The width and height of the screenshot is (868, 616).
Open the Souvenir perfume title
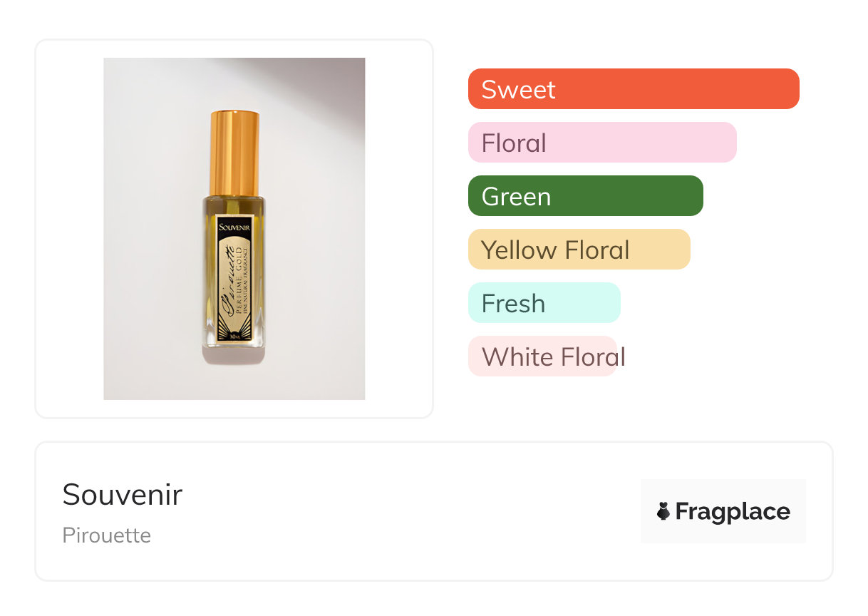point(122,495)
